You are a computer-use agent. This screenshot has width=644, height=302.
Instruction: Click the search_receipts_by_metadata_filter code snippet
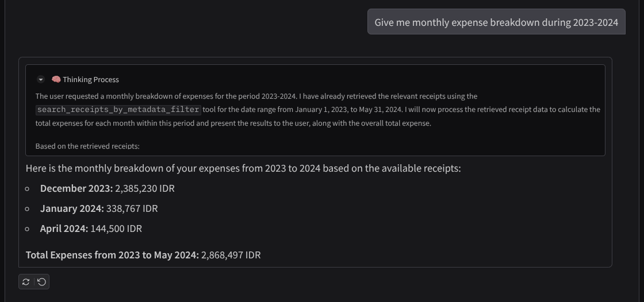(x=118, y=110)
